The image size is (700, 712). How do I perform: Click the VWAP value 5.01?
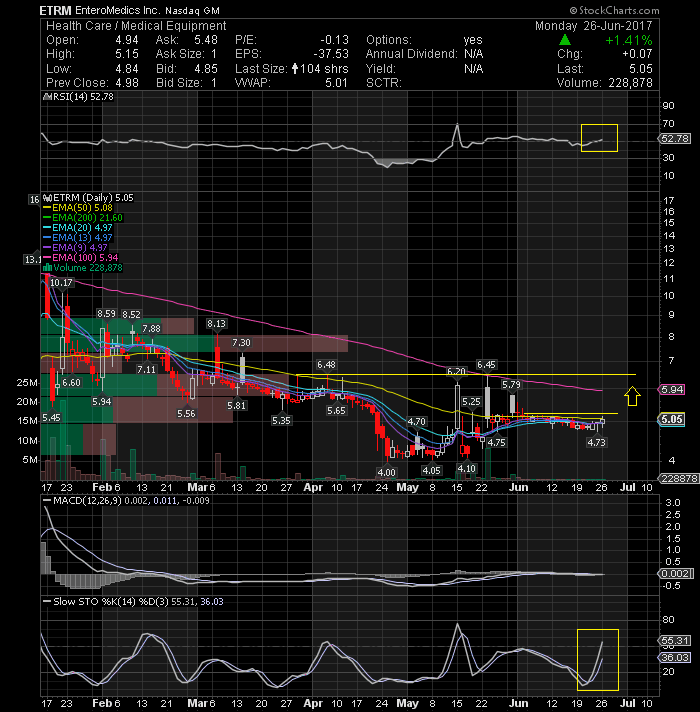[x=336, y=83]
